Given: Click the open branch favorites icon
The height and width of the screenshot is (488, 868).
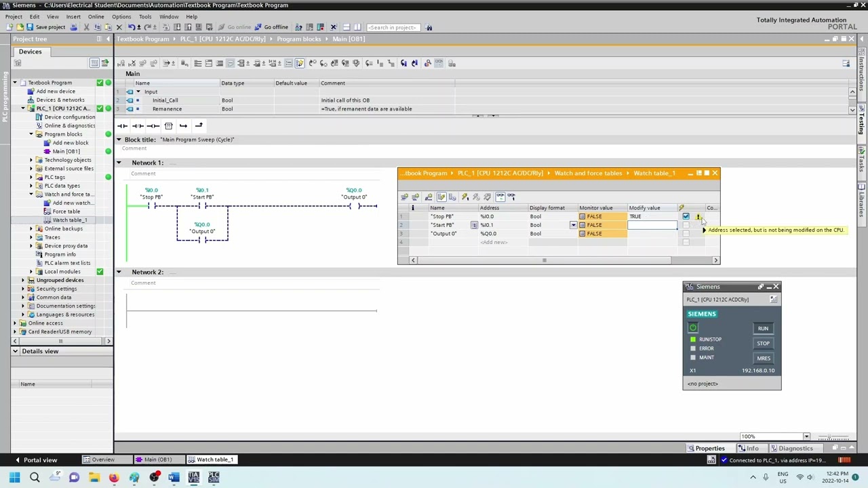Looking at the screenshot, I should (x=183, y=125).
